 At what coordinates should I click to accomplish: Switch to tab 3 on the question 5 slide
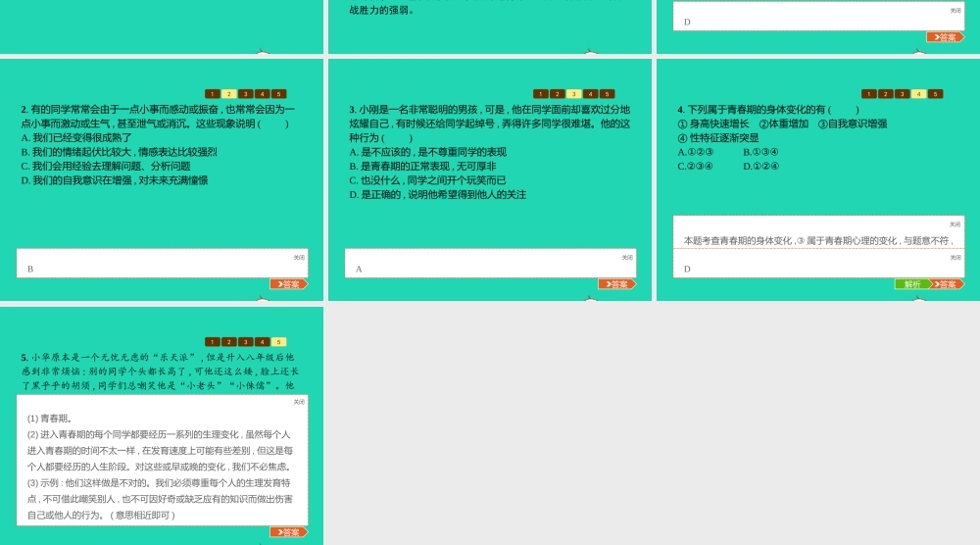(x=246, y=342)
